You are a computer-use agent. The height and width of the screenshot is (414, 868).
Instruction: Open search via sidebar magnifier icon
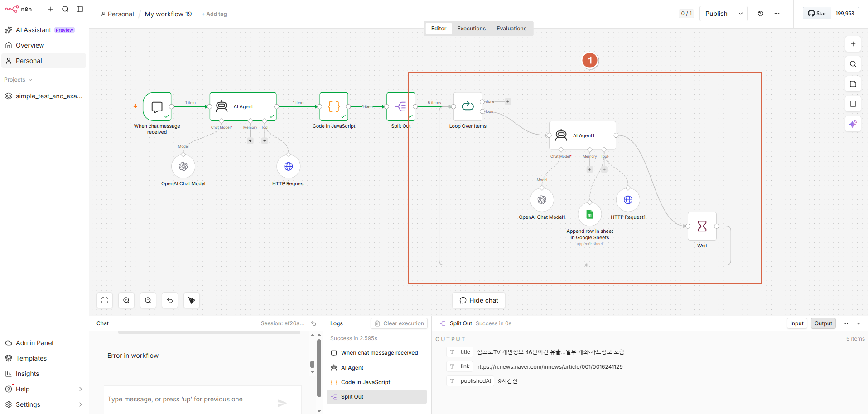(x=65, y=9)
